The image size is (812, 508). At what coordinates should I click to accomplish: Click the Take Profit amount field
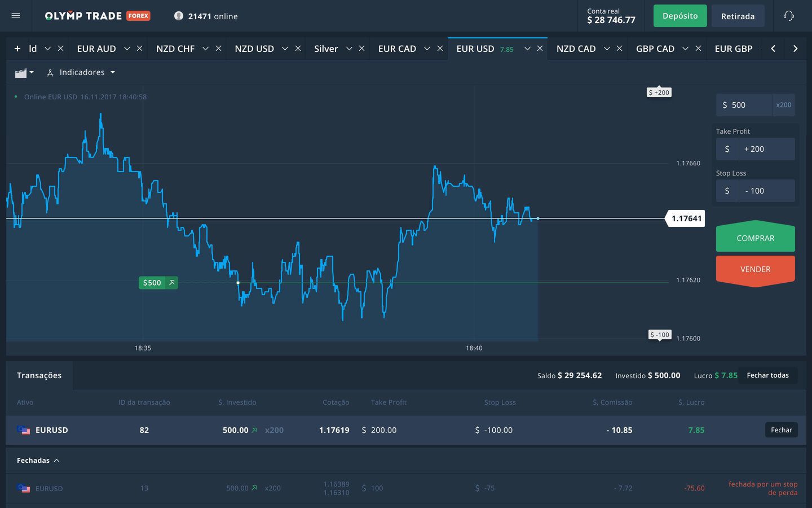point(766,149)
